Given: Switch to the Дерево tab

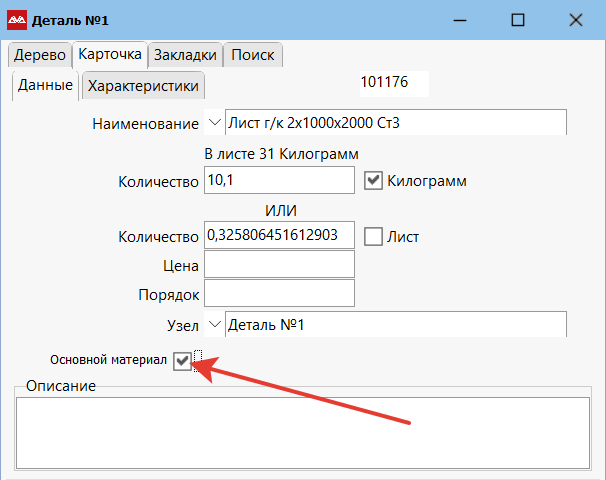Looking at the screenshot, I should [x=39, y=55].
